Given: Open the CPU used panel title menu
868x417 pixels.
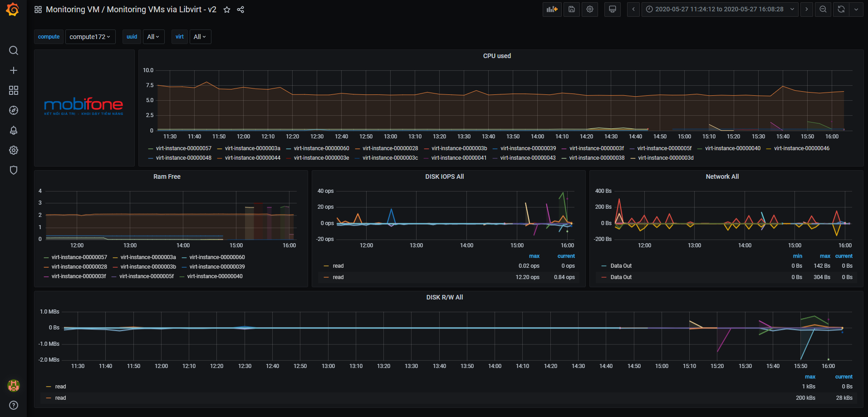Looking at the screenshot, I should [x=497, y=56].
